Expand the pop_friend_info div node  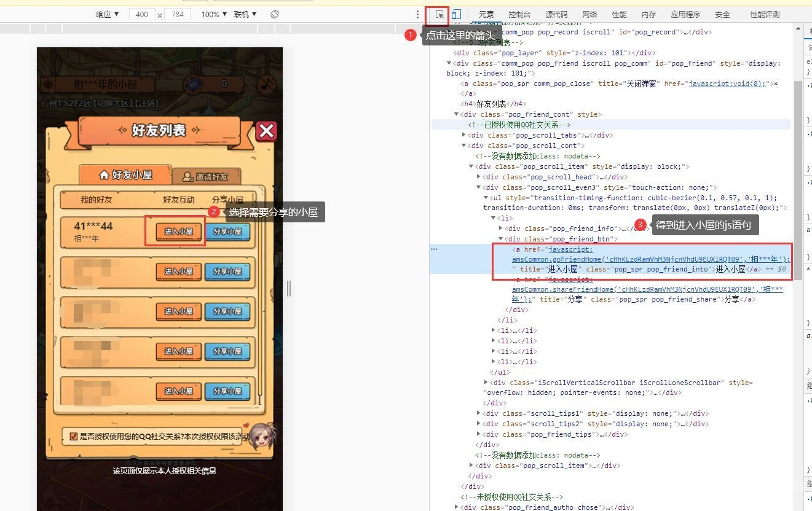click(x=500, y=228)
